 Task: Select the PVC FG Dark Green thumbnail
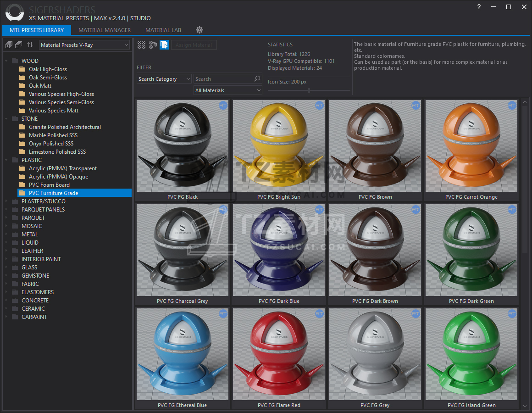pyautogui.click(x=471, y=250)
